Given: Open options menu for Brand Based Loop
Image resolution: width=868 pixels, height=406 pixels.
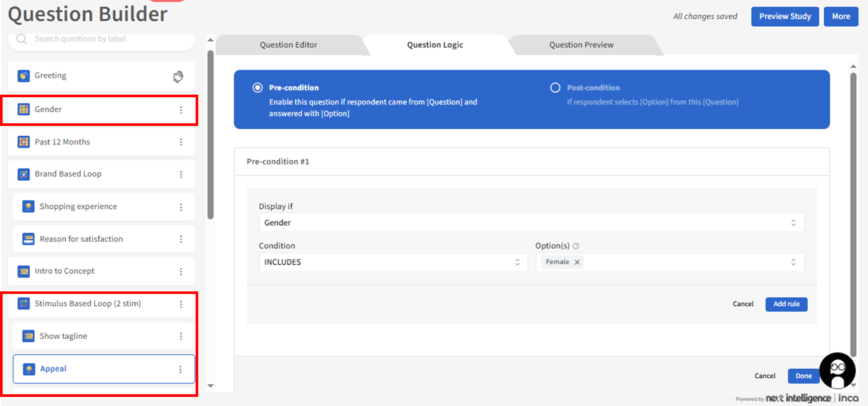Looking at the screenshot, I should pyautogui.click(x=181, y=174).
